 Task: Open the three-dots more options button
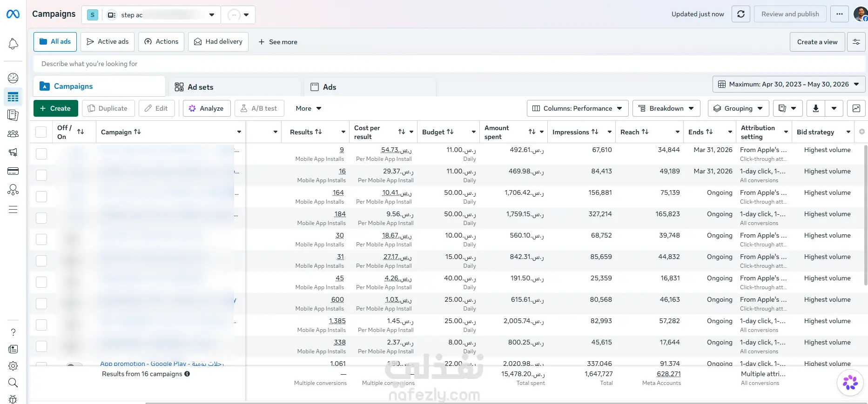(840, 14)
